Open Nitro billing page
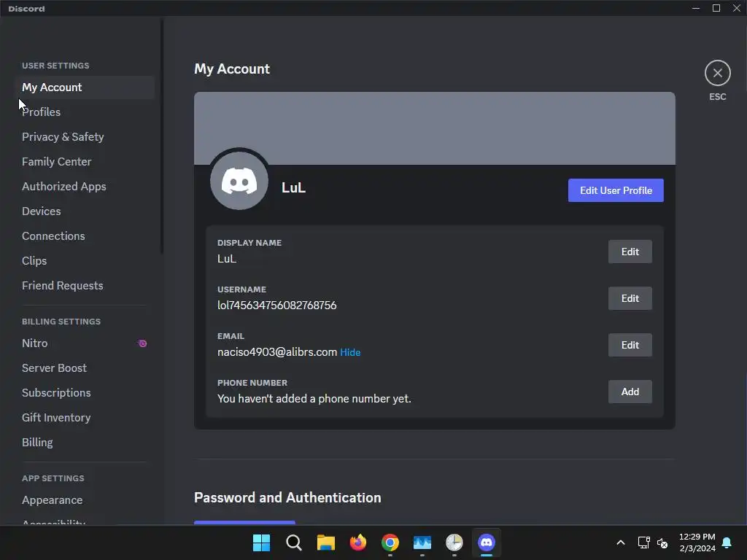The height and width of the screenshot is (560, 747). (85, 343)
